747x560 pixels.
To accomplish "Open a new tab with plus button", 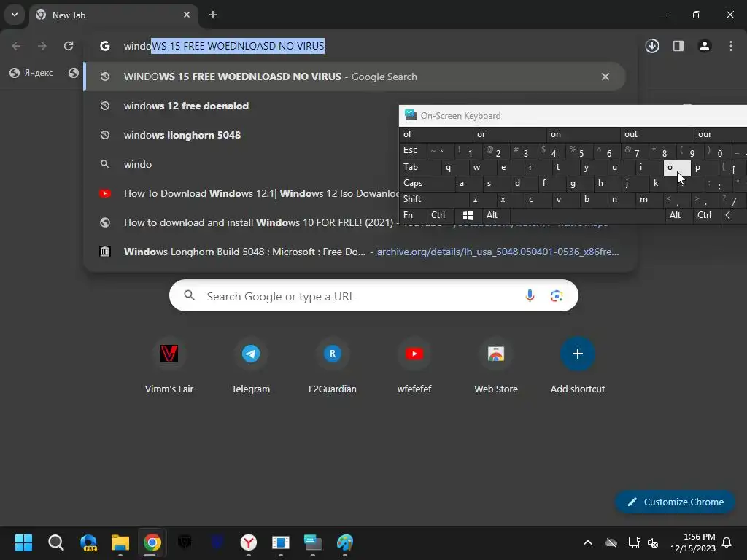I will click(213, 15).
